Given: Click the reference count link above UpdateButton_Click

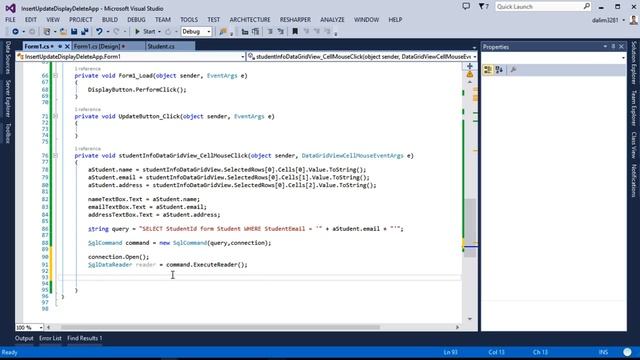Looking at the screenshot, I should pyautogui.click(x=87, y=109).
